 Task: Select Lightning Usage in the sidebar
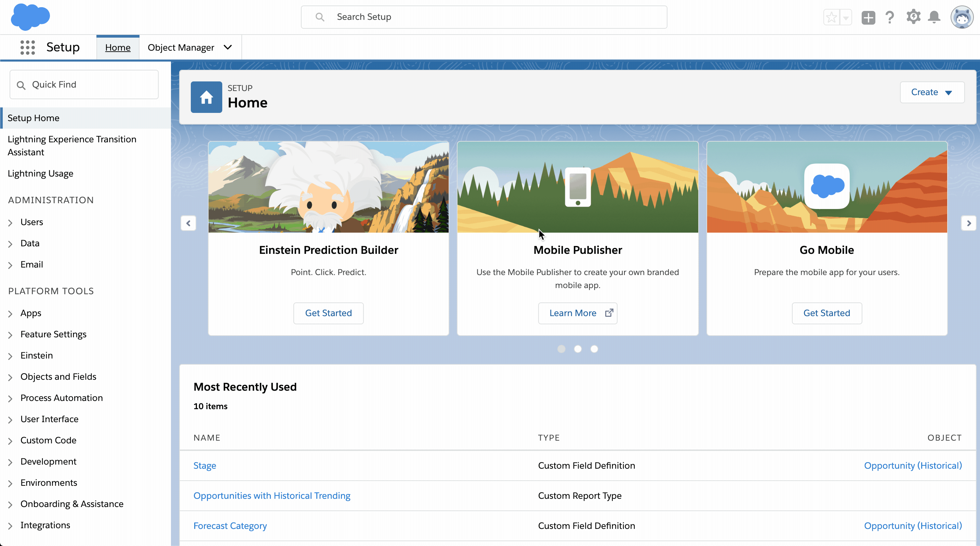point(40,173)
